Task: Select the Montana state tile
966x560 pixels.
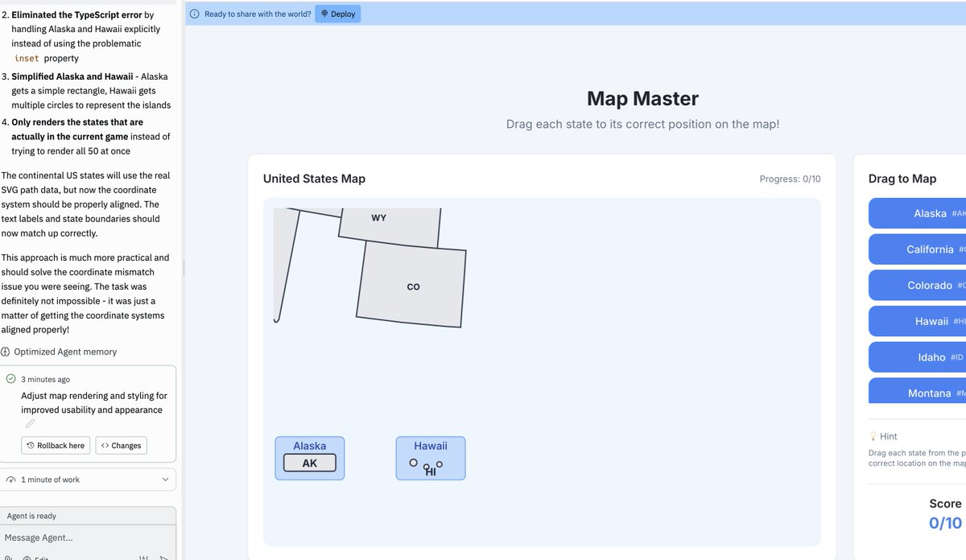Action: (917, 392)
